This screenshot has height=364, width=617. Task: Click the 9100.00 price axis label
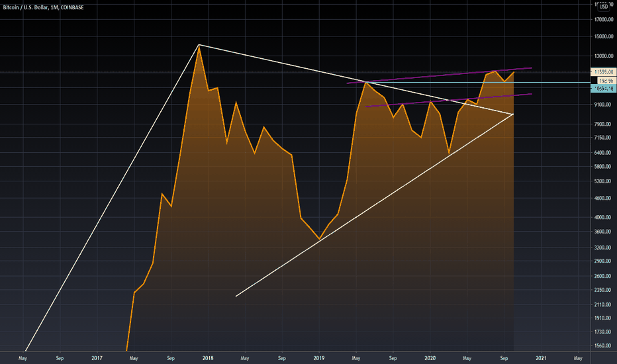coord(604,105)
